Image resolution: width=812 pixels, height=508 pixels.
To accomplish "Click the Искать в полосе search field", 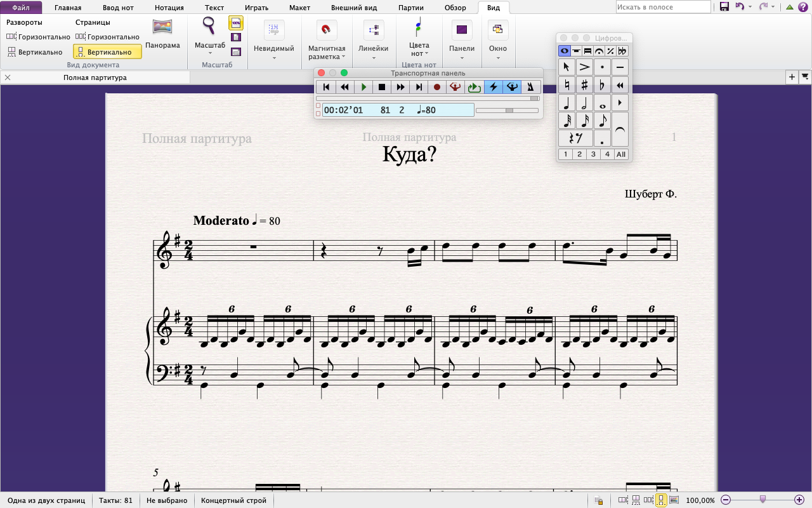I will point(664,7).
